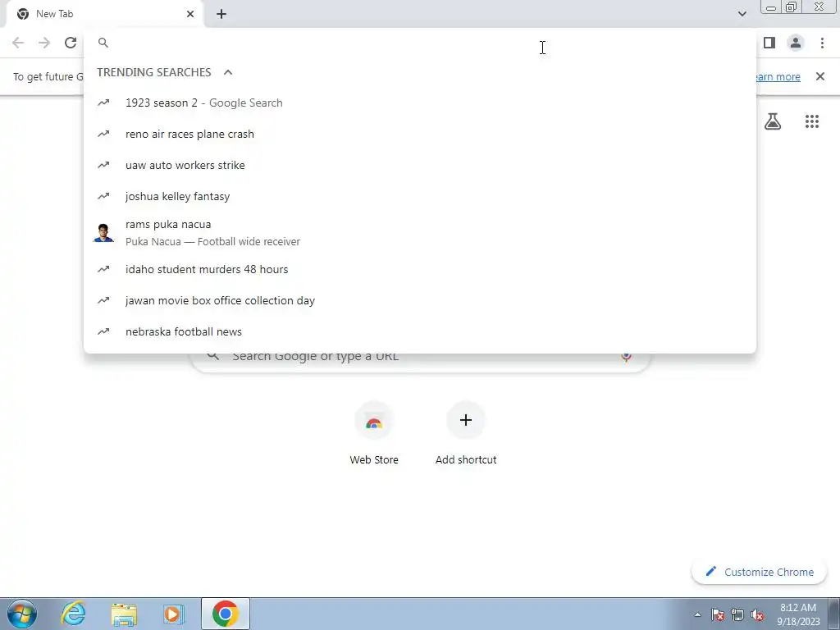Click the back navigation arrow
The height and width of the screenshot is (630, 840).
point(18,43)
